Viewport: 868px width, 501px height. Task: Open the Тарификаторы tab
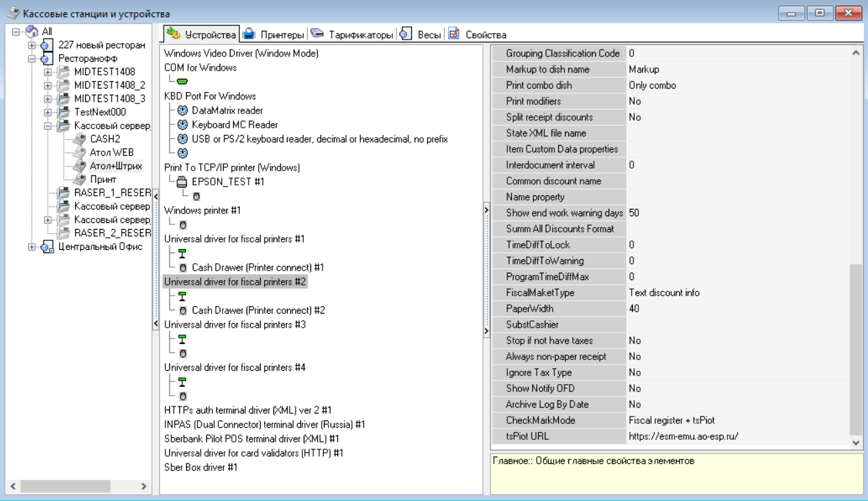click(353, 34)
